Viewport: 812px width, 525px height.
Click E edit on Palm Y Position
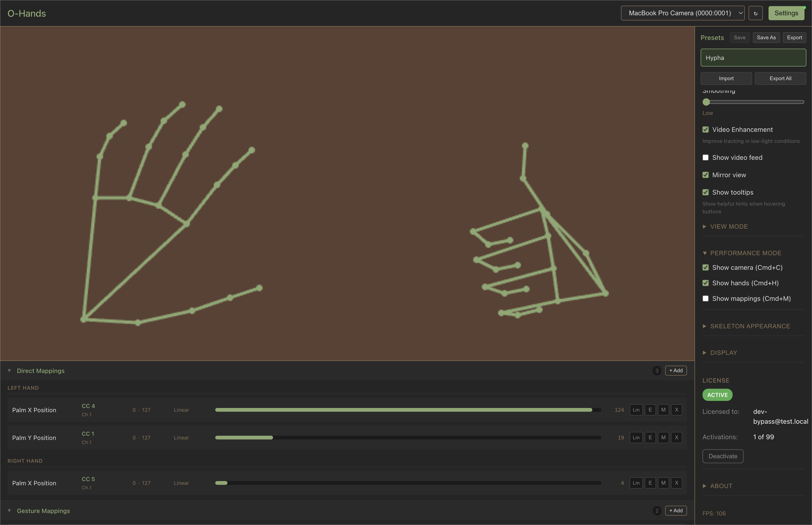click(x=650, y=437)
